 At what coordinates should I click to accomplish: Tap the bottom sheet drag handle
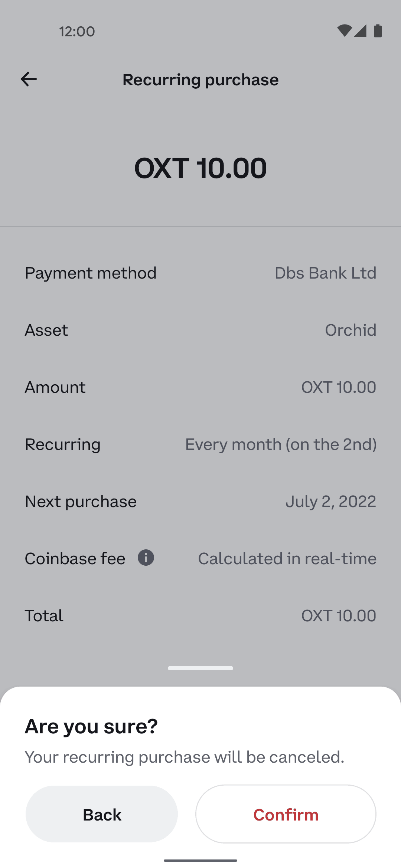(x=200, y=668)
